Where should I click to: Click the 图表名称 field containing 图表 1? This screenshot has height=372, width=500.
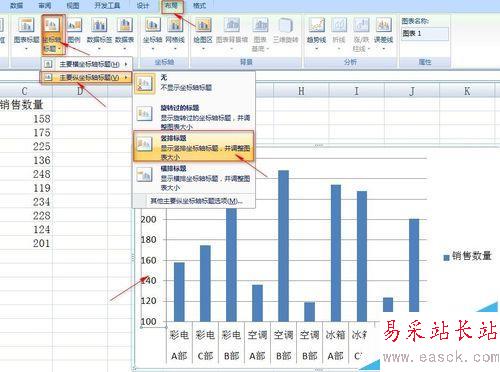tap(425, 34)
